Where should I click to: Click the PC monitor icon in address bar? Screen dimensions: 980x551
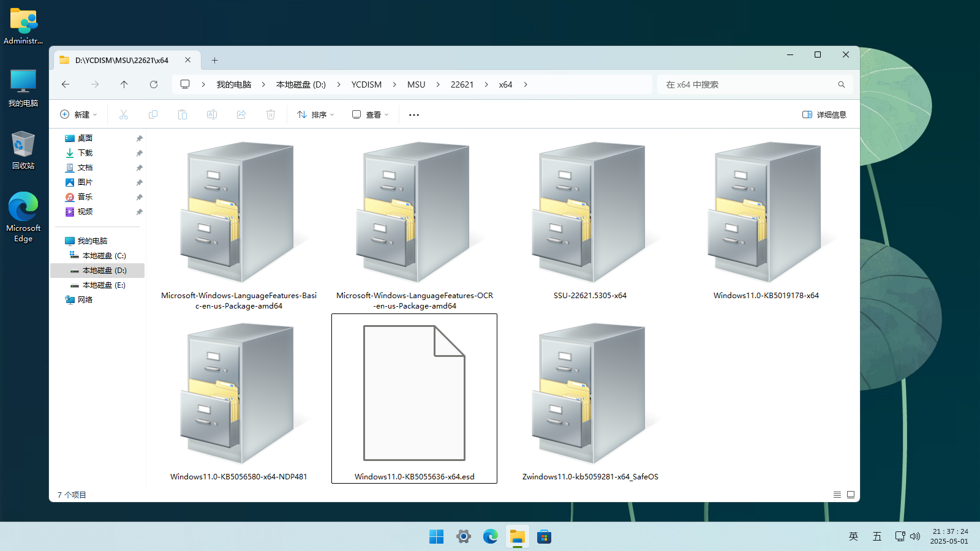point(185,84)
